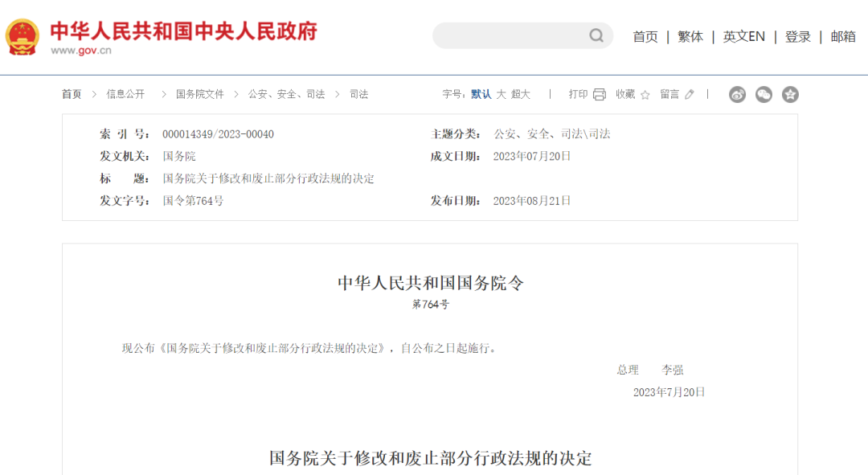Share via Weibo icon
The height and width of the screenshot is (475, 868).
click(x=737, y=95)
